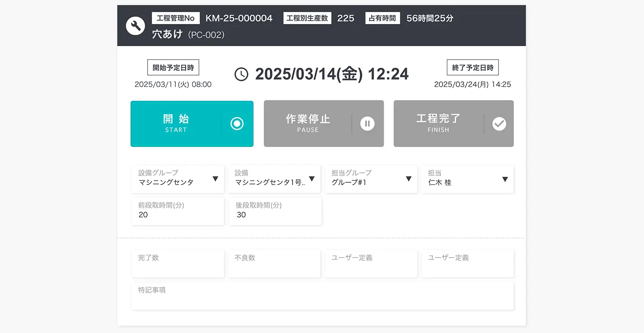Click the pause icon on 作業停止 button
Image resolution: width=644 pixels, height=333 pixels.
367,123
